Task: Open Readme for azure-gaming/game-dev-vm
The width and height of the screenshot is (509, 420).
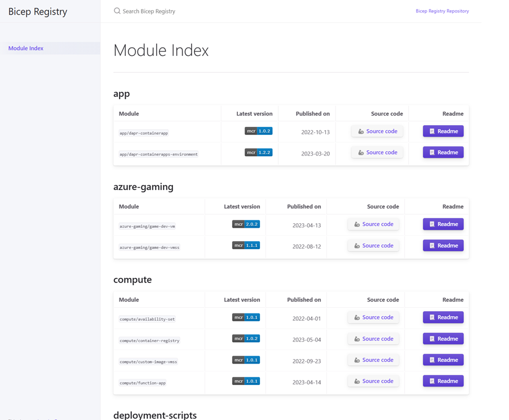Action: pyautogui.click(x=443, y=224)
